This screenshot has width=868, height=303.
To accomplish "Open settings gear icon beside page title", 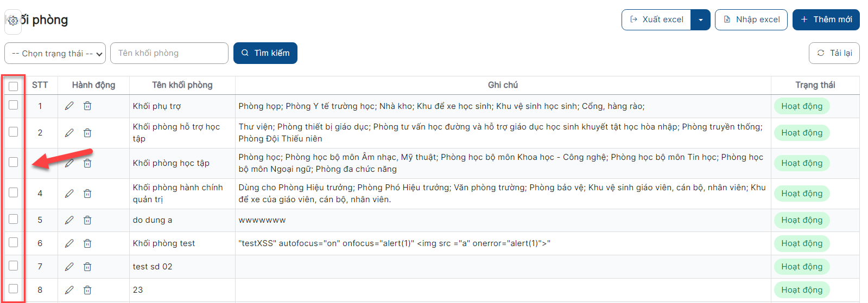I will [x=13, y=21].
